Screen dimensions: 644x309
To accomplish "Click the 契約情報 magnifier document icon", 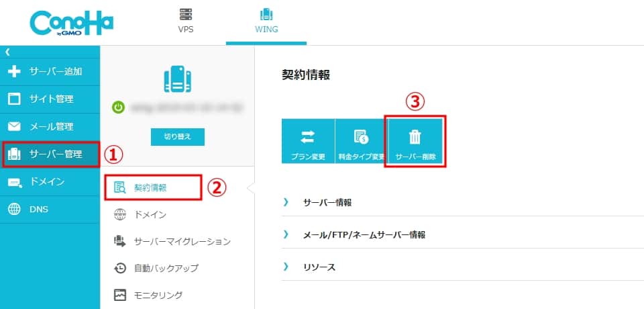I will 120,187.
